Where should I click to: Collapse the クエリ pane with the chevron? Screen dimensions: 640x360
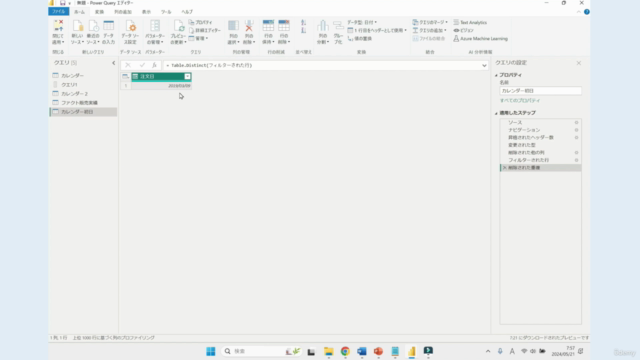click(x=113, y=63)
